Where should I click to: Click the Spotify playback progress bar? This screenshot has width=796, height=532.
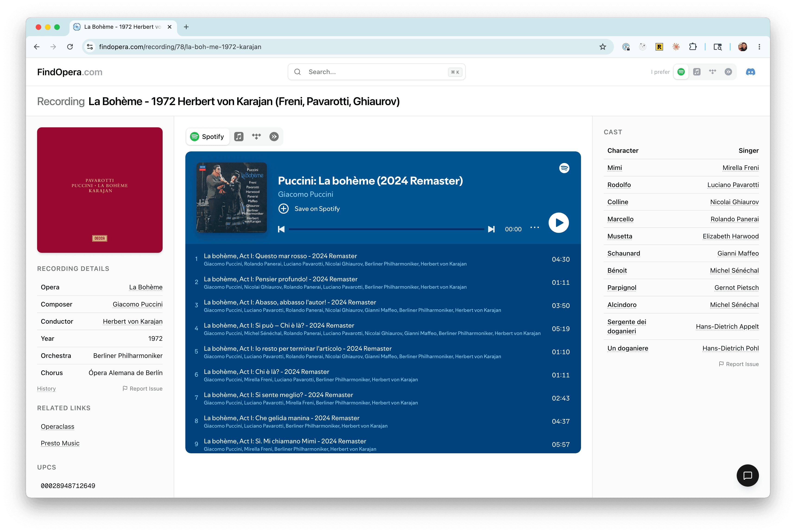point(386,229)
